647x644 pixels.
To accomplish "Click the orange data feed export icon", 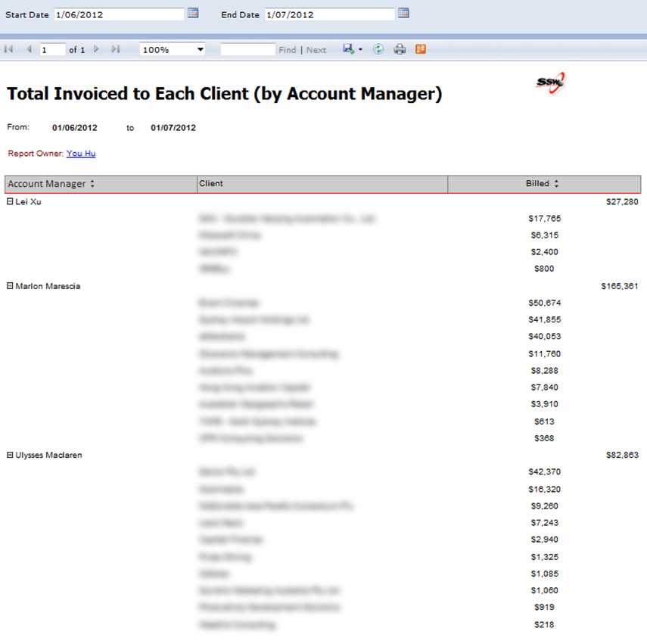I will click(421, 49).
